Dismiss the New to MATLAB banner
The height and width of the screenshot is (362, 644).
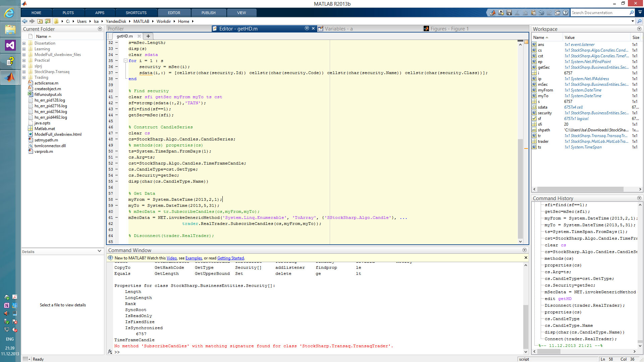[526, 258]
